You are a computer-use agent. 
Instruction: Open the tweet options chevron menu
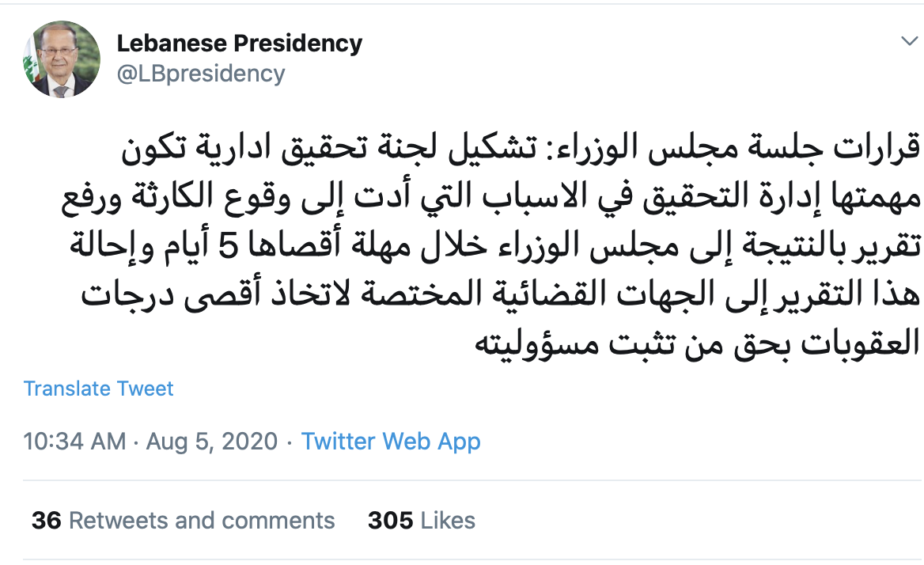(x=907, y=40)
